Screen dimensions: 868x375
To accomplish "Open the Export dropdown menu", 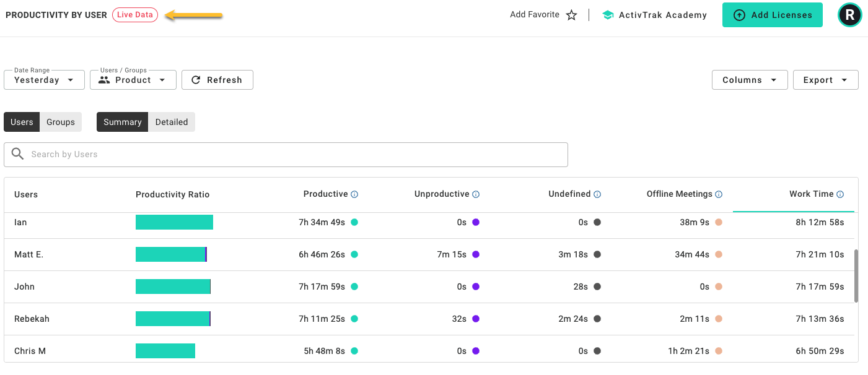I will [x=826, y=80].
